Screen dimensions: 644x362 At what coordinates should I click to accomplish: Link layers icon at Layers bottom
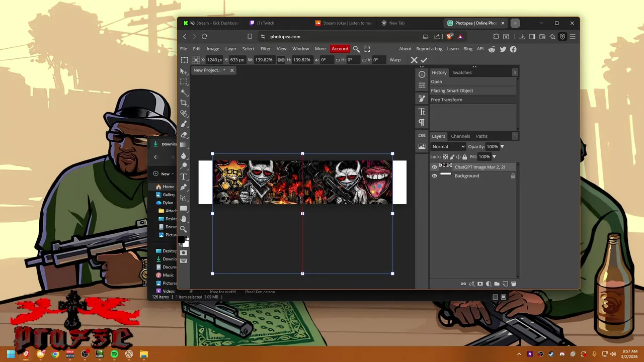coord(463,284)
